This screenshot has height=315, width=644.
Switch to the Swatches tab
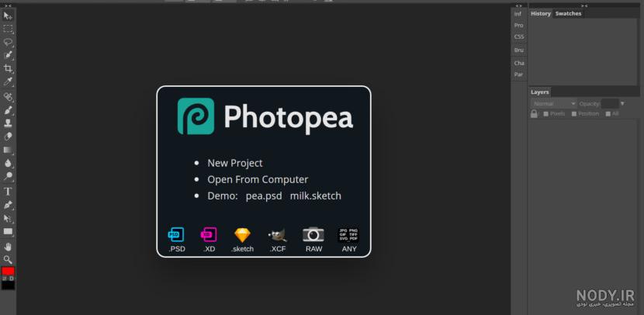click(569, 13)
